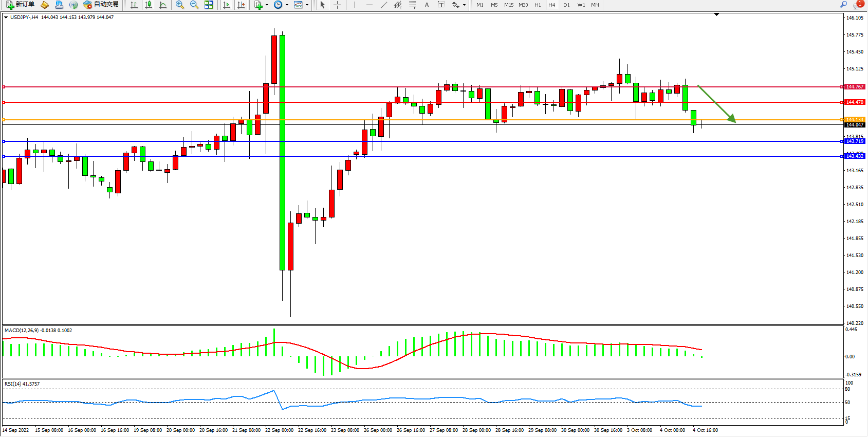Zoom in on the chart
This screenshot has width=868, height=437.
click(180, 5)
